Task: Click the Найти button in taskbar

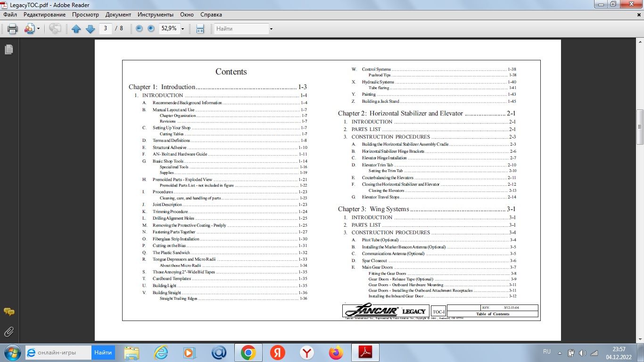Action: [103, 352]
